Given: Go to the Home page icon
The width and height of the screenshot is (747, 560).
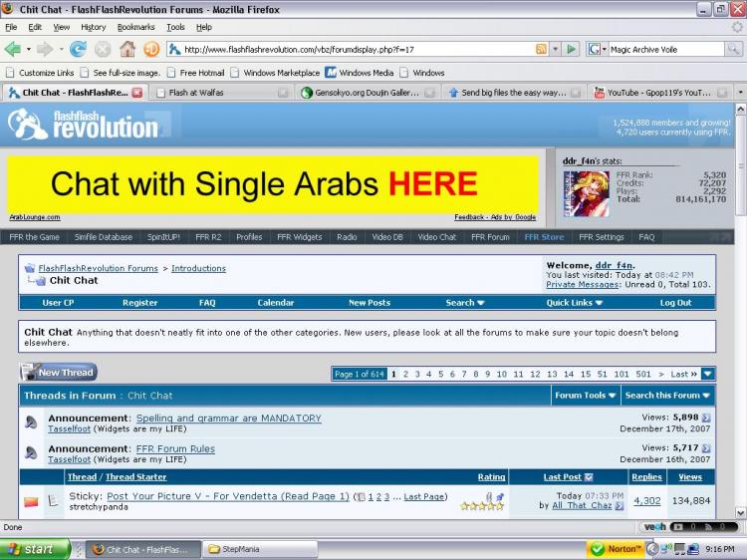Looking at the screenshot, I should pyautogui.click(x=127, y=49).
